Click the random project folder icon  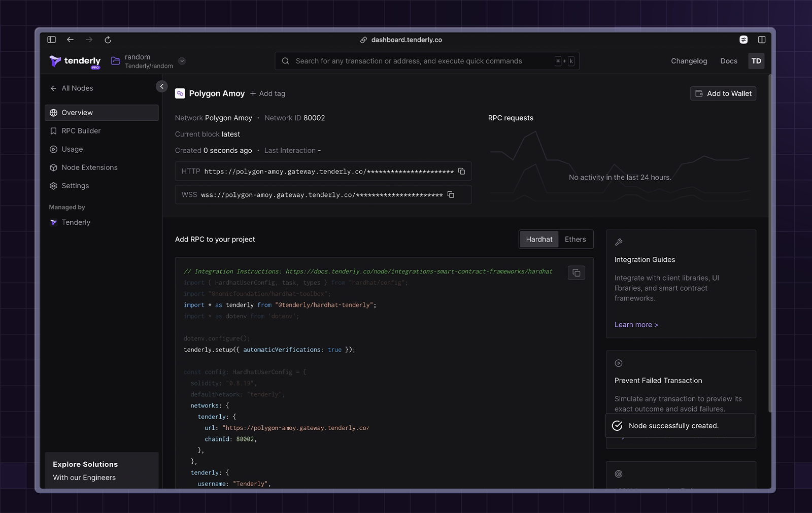pyautogui.click(x=116, y=61)
